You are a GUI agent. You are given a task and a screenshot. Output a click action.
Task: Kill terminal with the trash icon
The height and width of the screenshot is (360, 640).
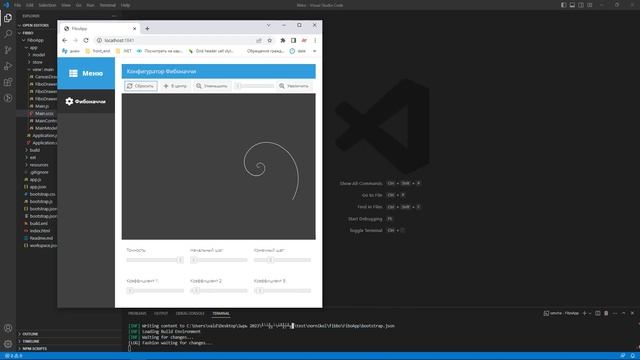click(606, 313)
